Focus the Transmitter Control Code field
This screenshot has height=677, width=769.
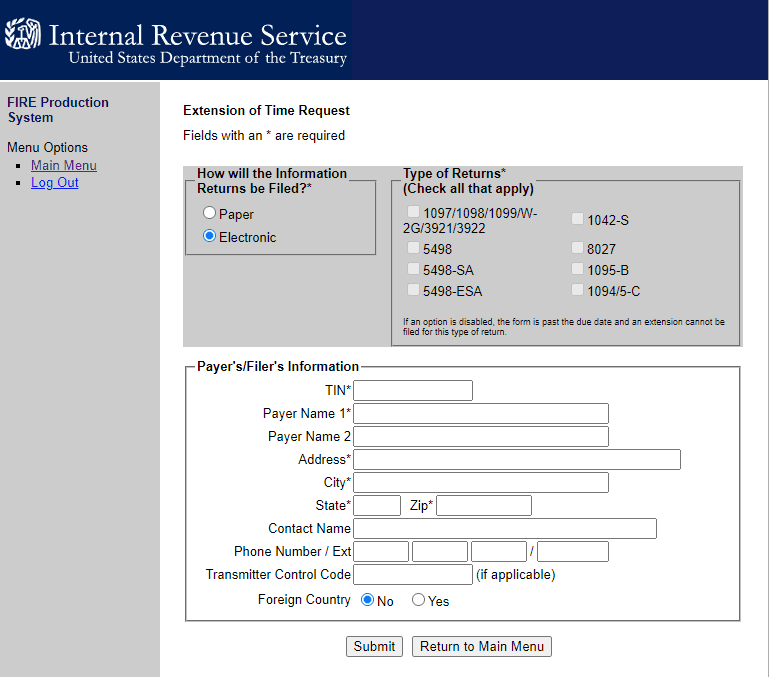pos(413,574)
